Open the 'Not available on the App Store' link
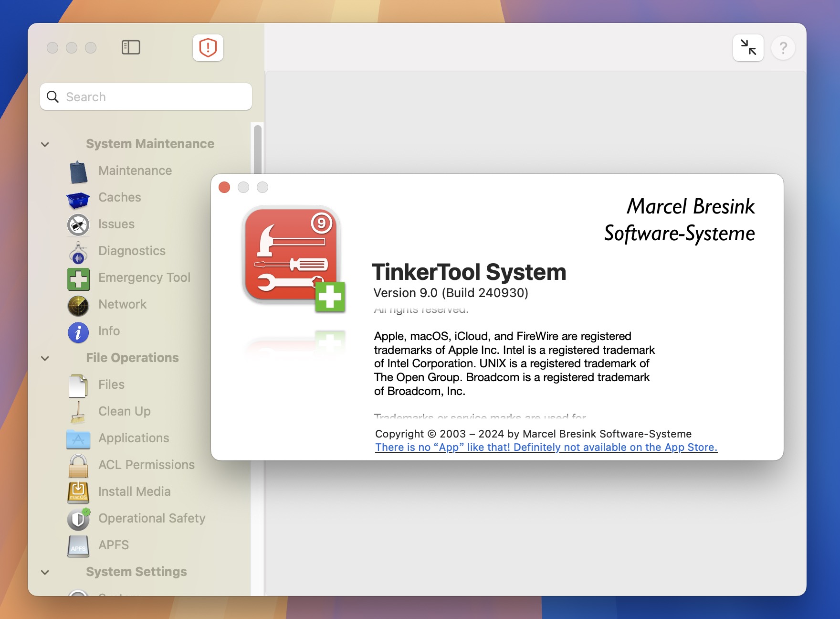The image size is (840, 619). (x=546, y=447)
